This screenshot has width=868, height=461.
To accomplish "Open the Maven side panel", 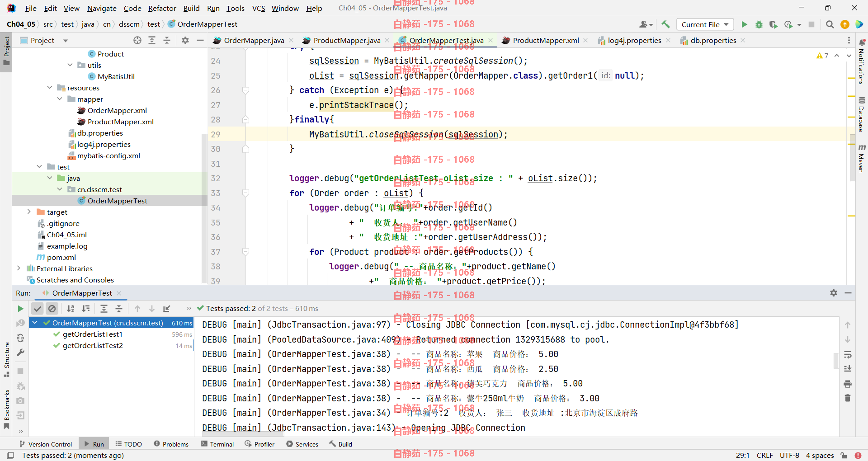I will pos(862,158).
